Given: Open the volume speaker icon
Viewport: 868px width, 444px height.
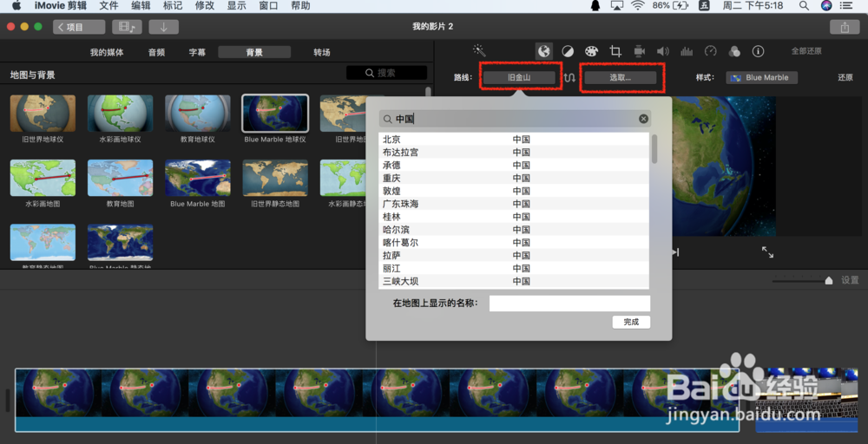Looking at the screenshot, I should [662, 51].
